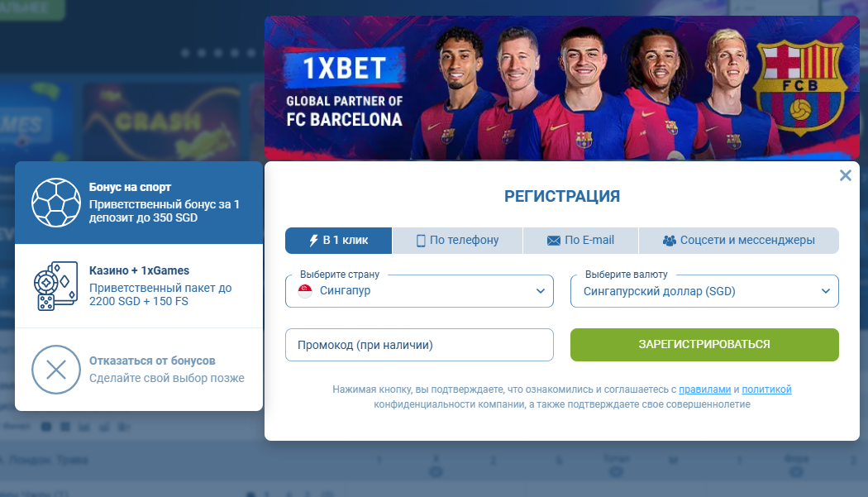Viewport: 868px width, 497px height.
Task: Click the phone icon on По телефону tab
Action: pyautogui.click(x=420, y=241)
